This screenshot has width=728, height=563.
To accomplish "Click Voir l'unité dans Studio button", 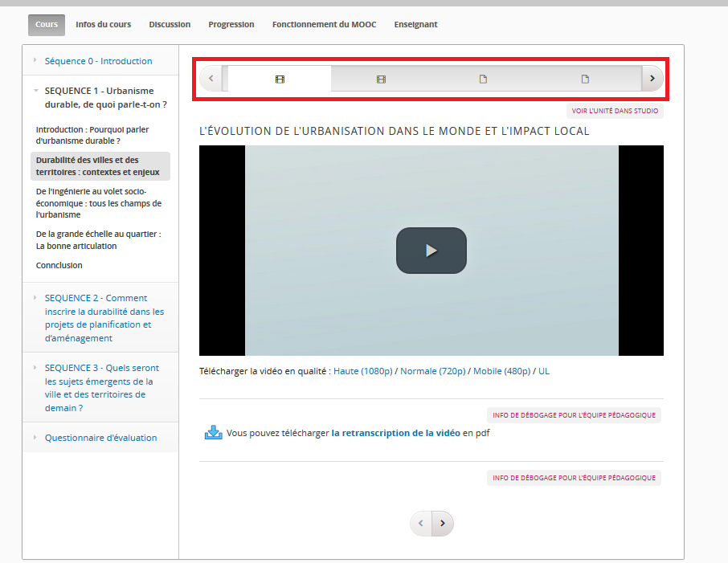I will point(615,111).
